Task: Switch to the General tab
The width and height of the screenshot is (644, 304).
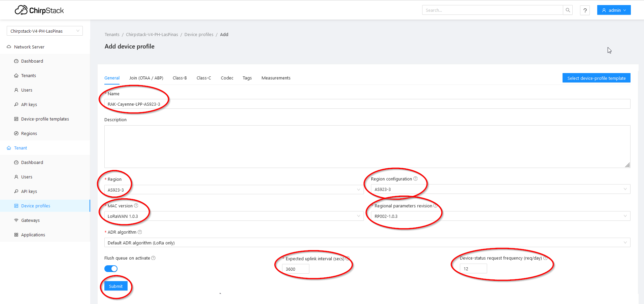Action: point(112,78)
